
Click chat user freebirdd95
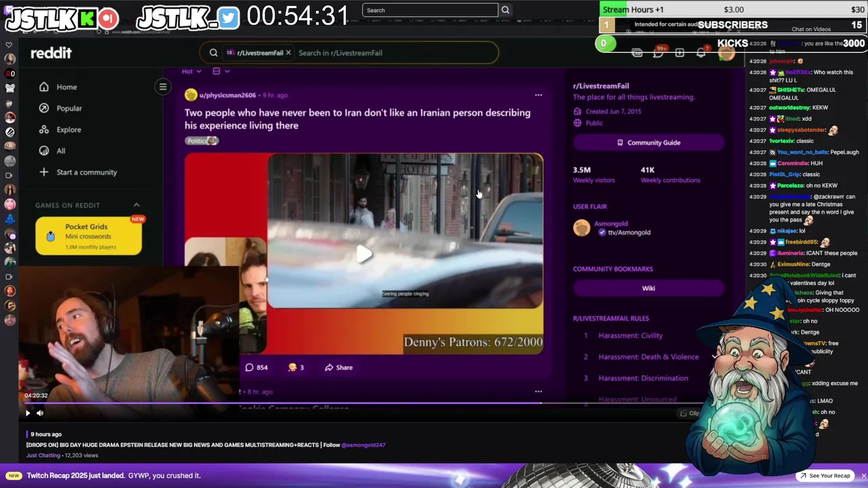tap(802, 242)
